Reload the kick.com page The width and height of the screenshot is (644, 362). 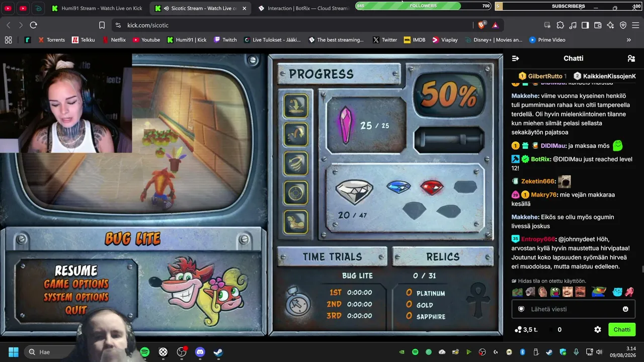coord(33,25)
